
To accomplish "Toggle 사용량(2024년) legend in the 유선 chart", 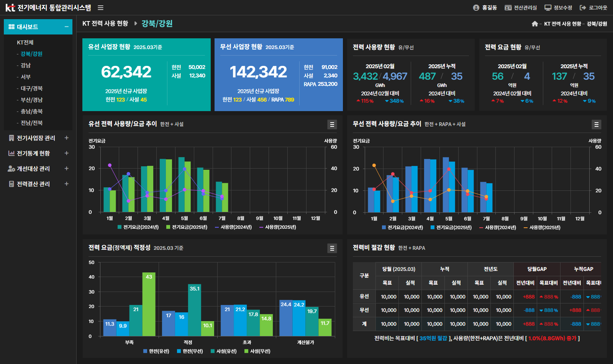I will (x=233, y=227).
